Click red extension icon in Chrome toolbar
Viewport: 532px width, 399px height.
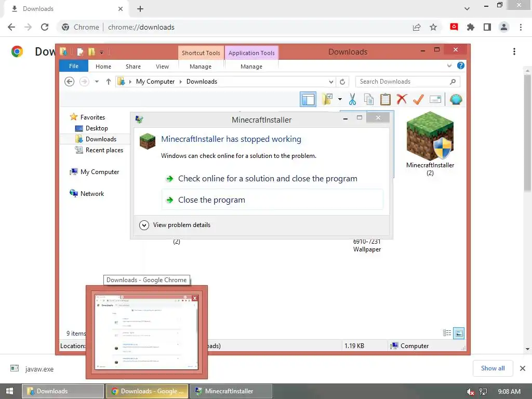pos(454,27)
